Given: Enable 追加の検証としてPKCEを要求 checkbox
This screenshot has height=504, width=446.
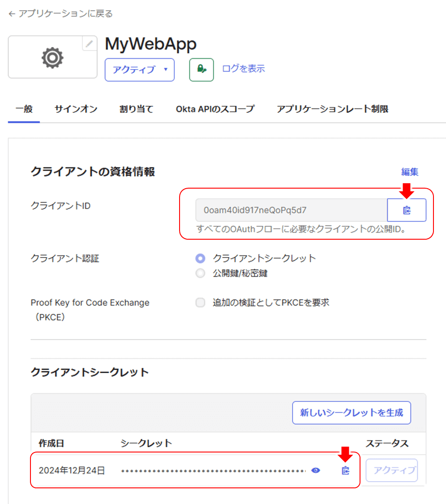Looking at the screenshot, I should tap(200, 303).
